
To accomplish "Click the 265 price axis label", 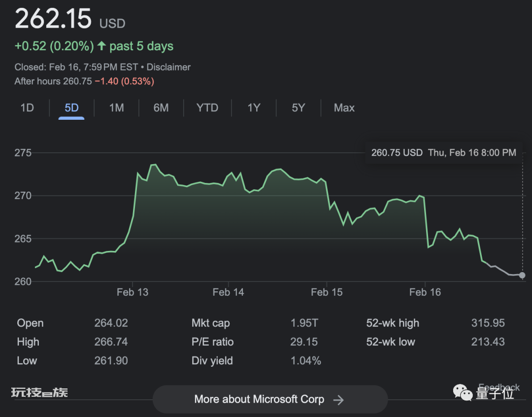I will pos(23,239).
